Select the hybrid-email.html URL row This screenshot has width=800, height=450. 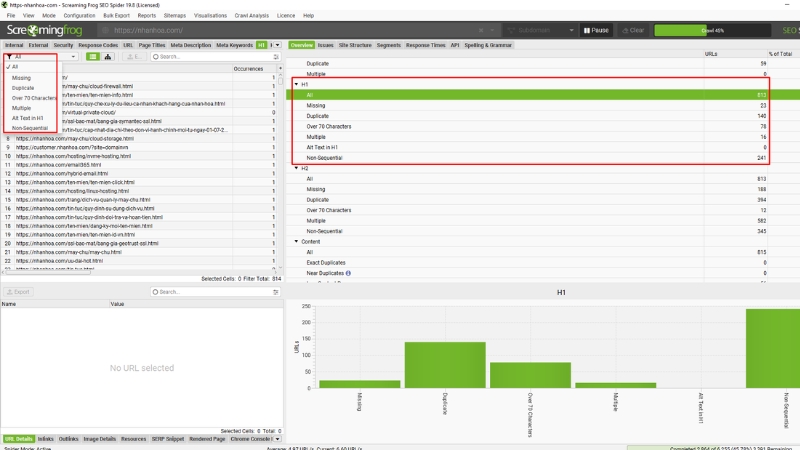[139, 173]
